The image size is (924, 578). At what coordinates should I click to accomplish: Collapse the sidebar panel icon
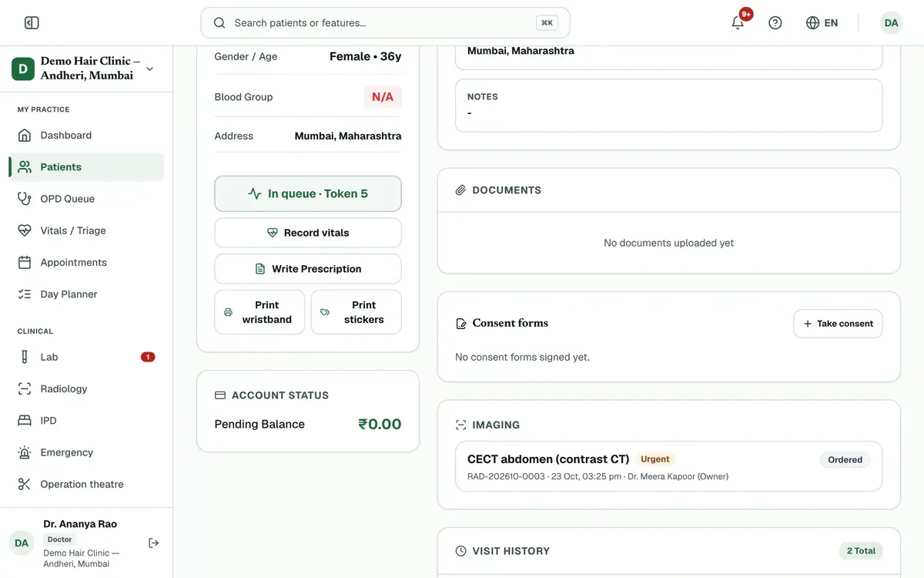(32, 23)
